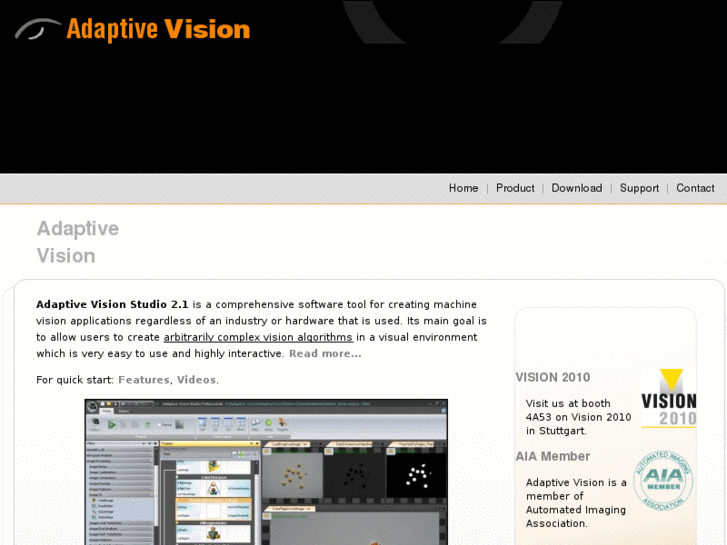Open the Videos link
This screenshot has width=727, height=545.
(x=197, y=380)
